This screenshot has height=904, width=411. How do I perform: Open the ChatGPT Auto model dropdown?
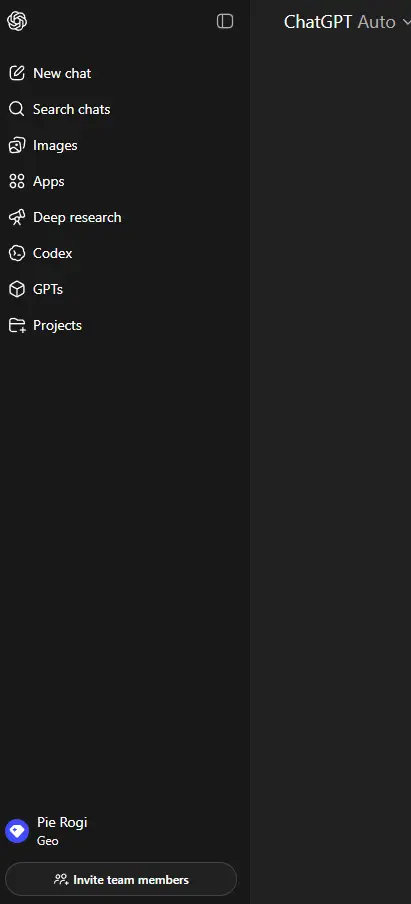pyautogui.click(x=347, y=22)
